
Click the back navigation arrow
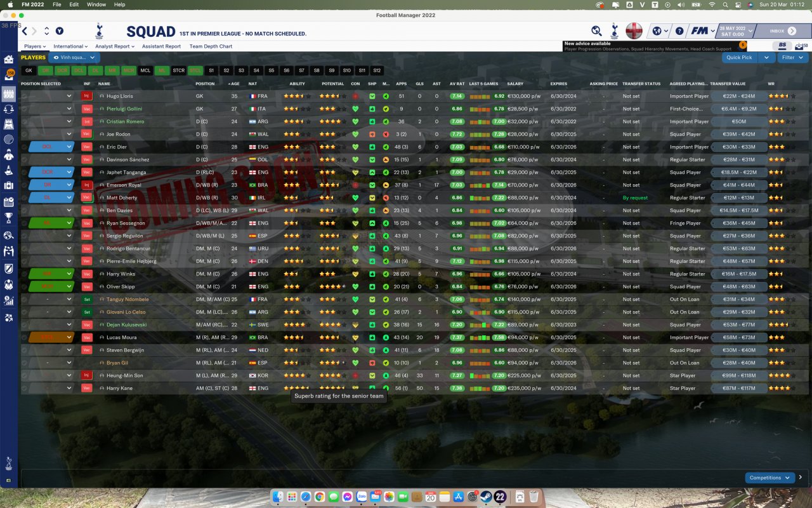[25, 31]
